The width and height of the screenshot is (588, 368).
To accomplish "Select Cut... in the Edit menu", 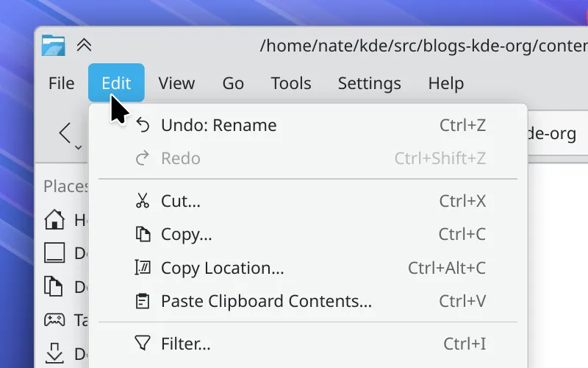I will tap(181, 201).
